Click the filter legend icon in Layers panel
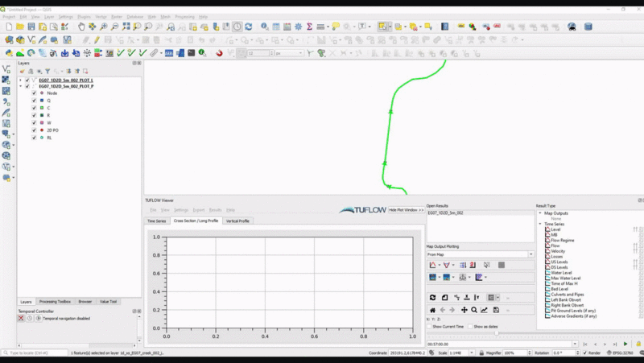This screenshot has height=363, width=644. click(47, 72)
